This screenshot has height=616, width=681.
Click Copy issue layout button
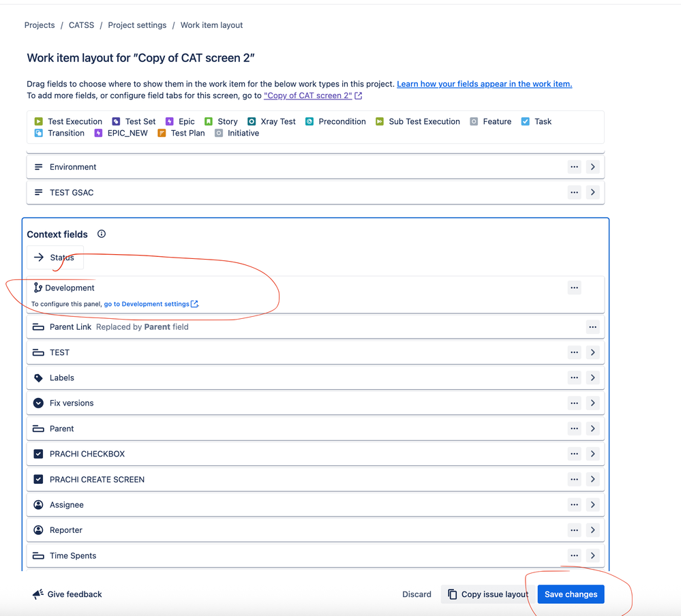click(x=487, y=594)
